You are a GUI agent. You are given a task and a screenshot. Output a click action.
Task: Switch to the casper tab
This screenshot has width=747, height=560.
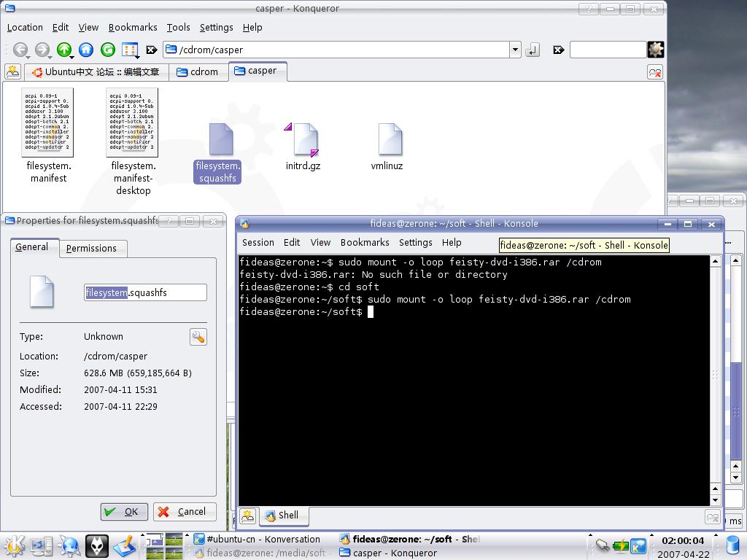[x=258, y=71]
